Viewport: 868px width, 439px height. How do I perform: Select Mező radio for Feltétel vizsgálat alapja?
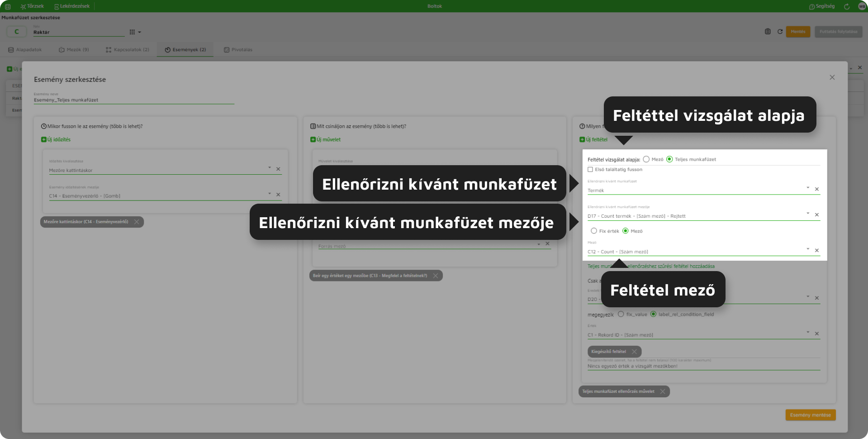(x=646, y=159)
